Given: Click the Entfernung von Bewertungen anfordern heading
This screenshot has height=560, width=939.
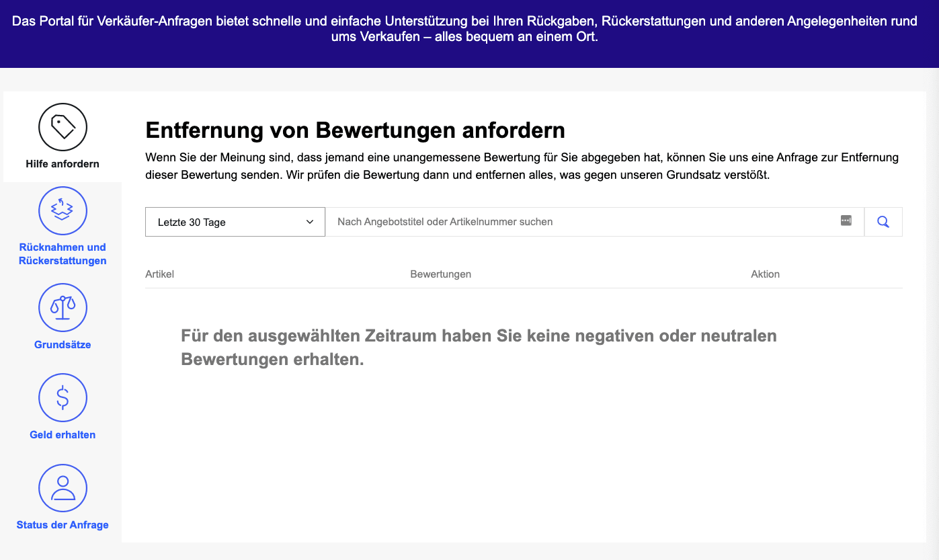Looking at the screenshot, I should (355, 130).
